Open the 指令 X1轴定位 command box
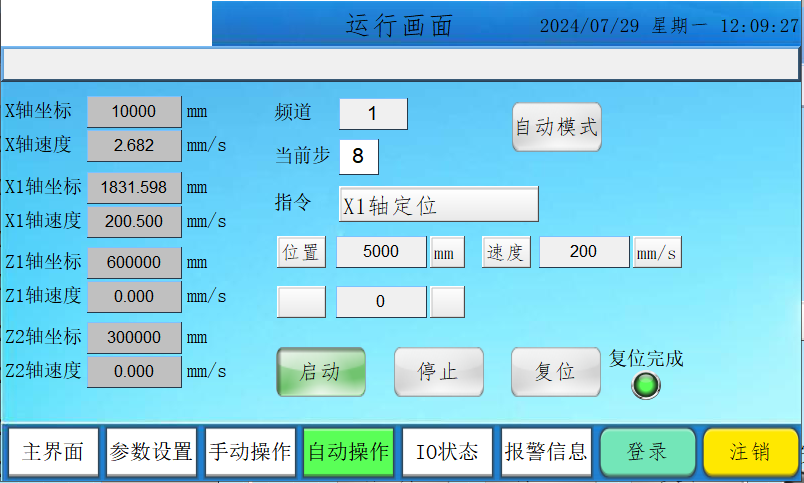 [439, 204]
